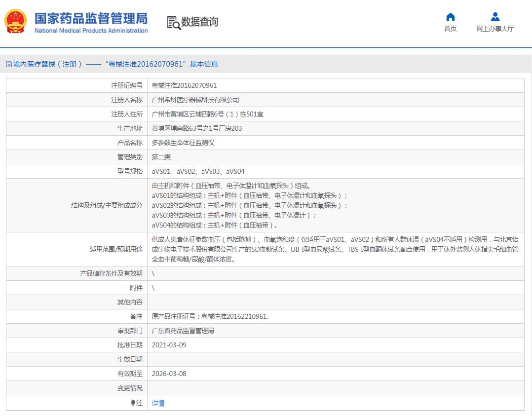
Task: Select 广东省药品监督管理局 approval department
Action: click(183, 331)
